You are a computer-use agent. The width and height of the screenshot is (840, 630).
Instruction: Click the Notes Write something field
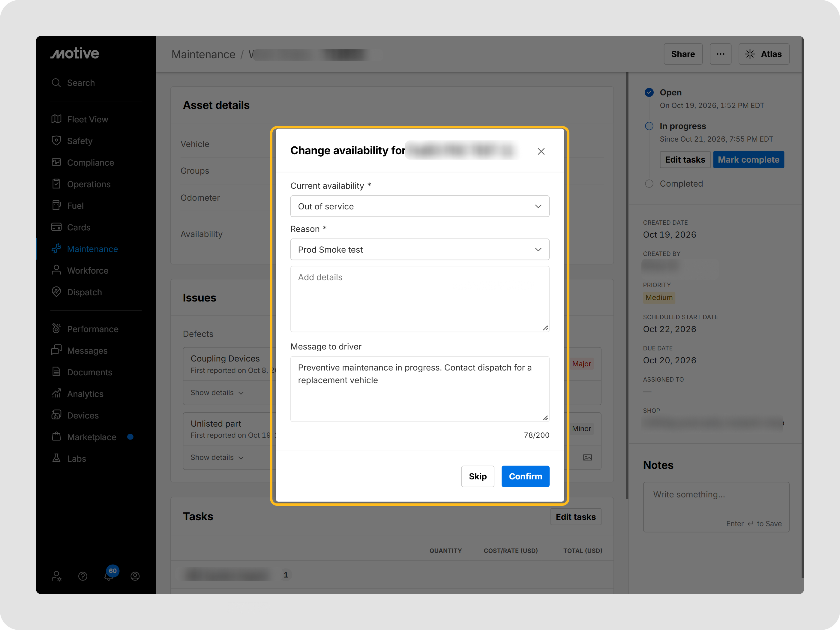(716, 507)
